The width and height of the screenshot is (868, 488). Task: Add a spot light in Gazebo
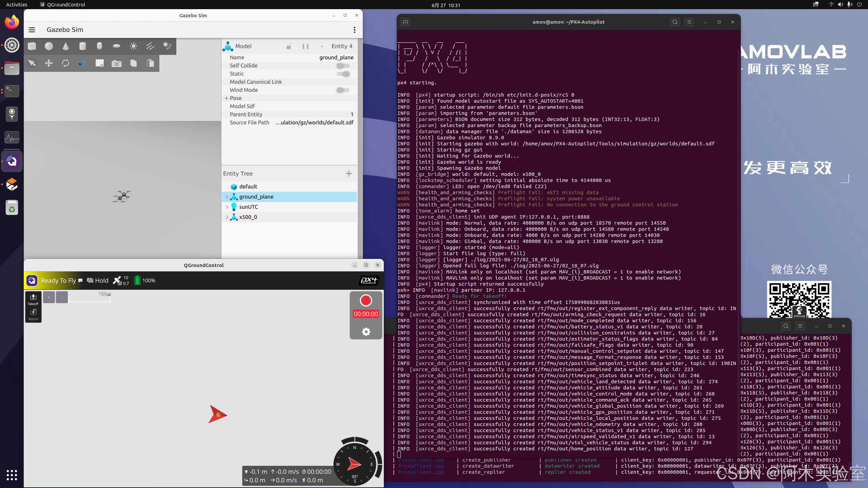(167, 46)
